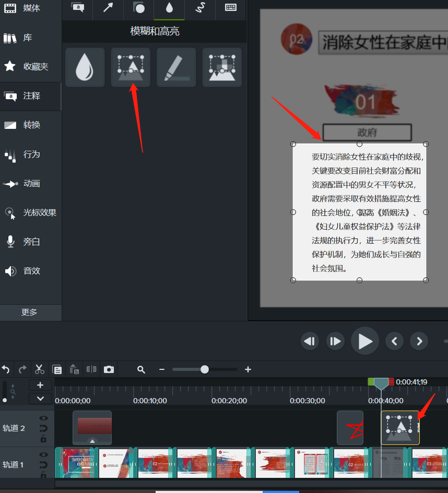Take snapshot with camera icon

pyautogui.click(x=109, y=369)
